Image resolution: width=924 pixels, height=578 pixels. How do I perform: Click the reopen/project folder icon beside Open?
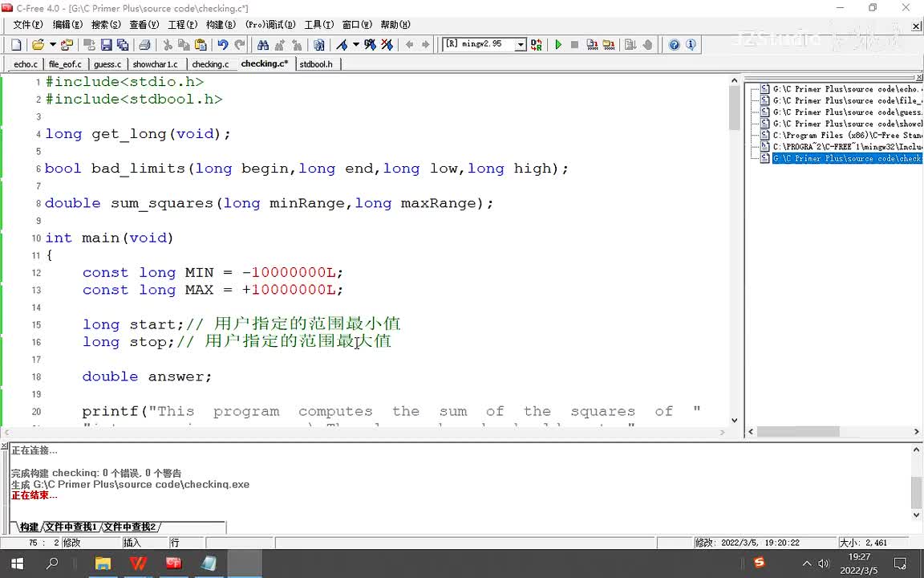[67, 45]
